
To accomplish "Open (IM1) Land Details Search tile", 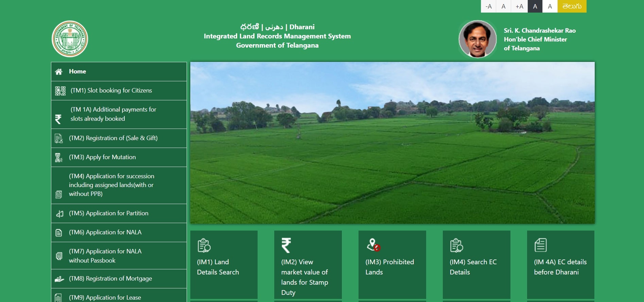I will [224, 265].
